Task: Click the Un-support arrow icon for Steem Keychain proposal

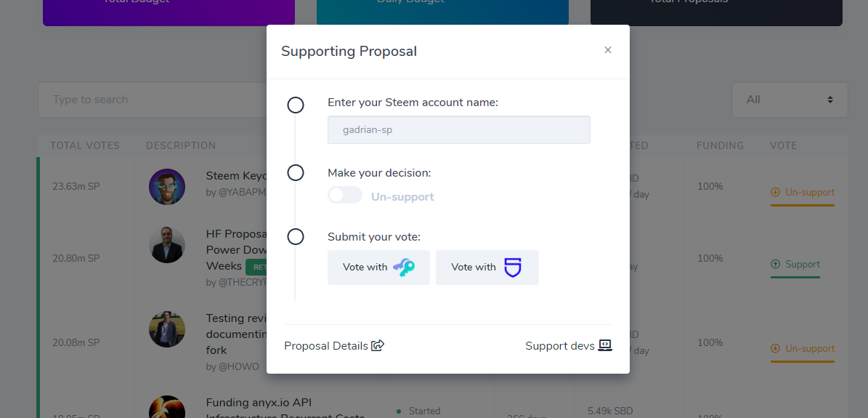Action: (x=775, y=193)
